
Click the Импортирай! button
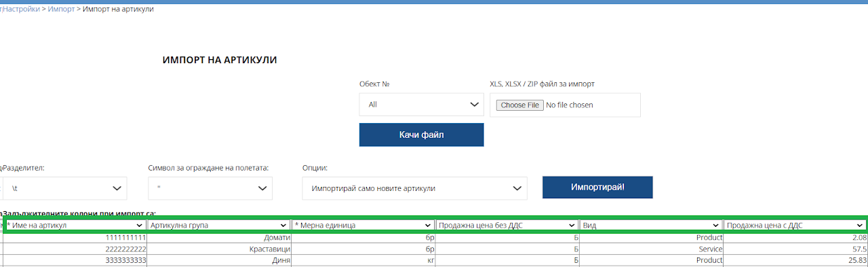pos(597,187)
